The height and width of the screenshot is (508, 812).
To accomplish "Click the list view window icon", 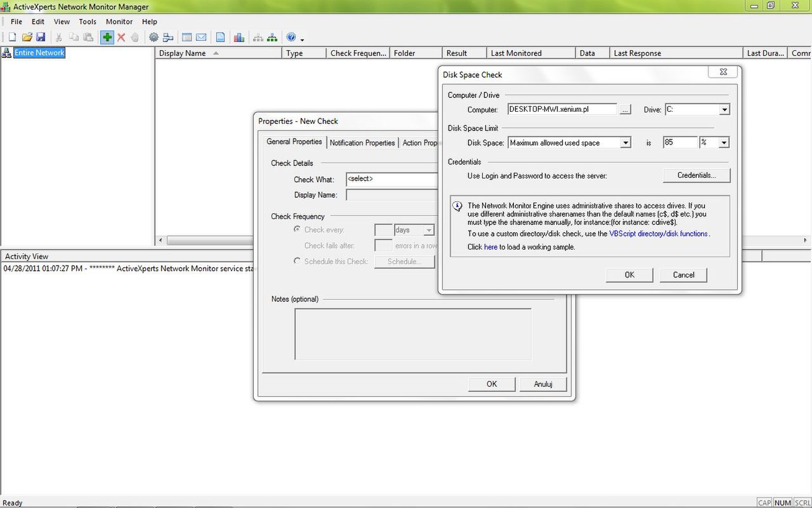I will 187,37.
